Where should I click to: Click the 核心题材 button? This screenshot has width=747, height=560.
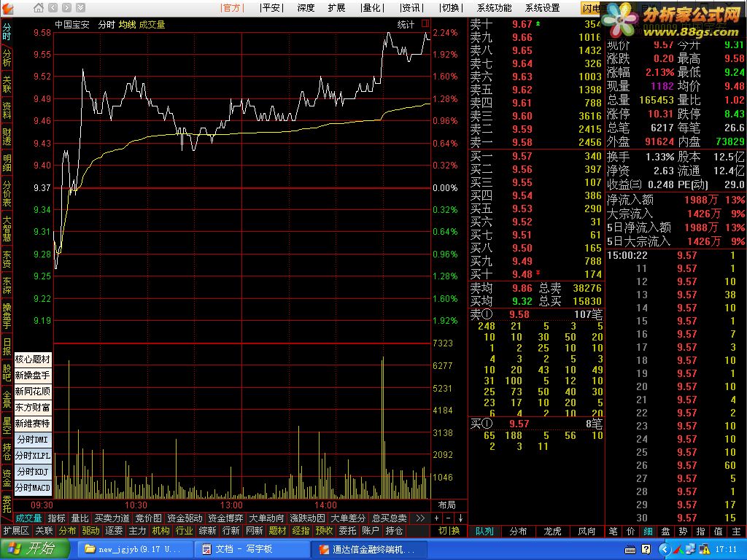(32, 359)
